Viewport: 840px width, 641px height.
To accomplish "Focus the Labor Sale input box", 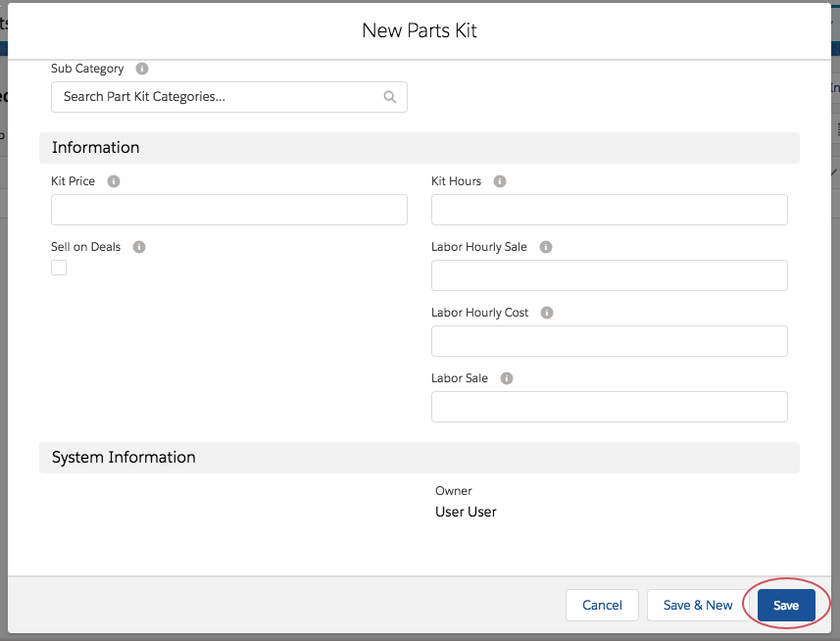I will (x=610, y=407).
